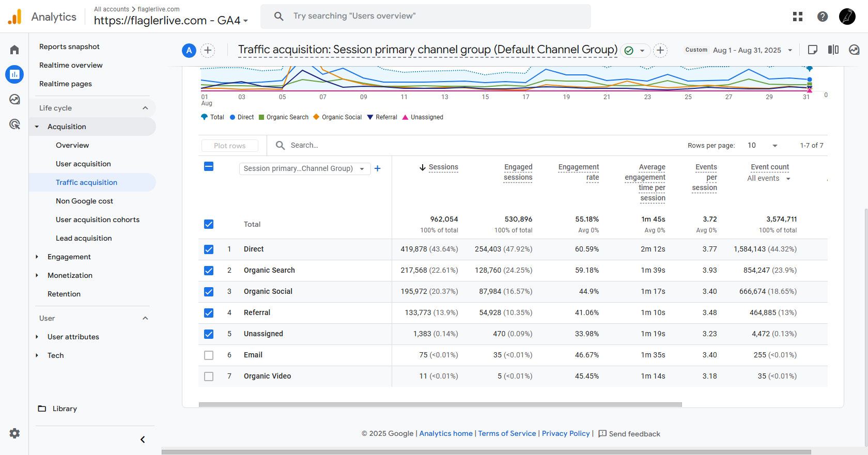Viewport: 868px width, 455px height.
Task: Open the Google apps grid icon
Action: click(798, 17)
